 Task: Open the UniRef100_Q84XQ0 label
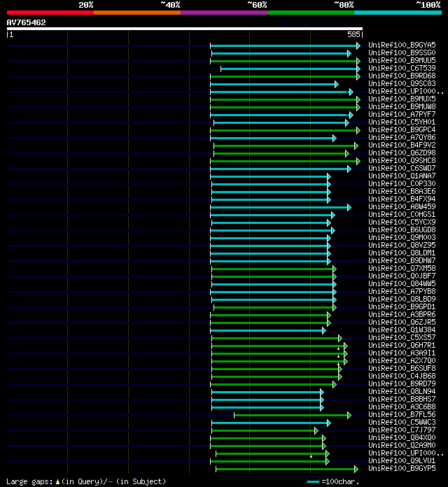tap(402, 438)
